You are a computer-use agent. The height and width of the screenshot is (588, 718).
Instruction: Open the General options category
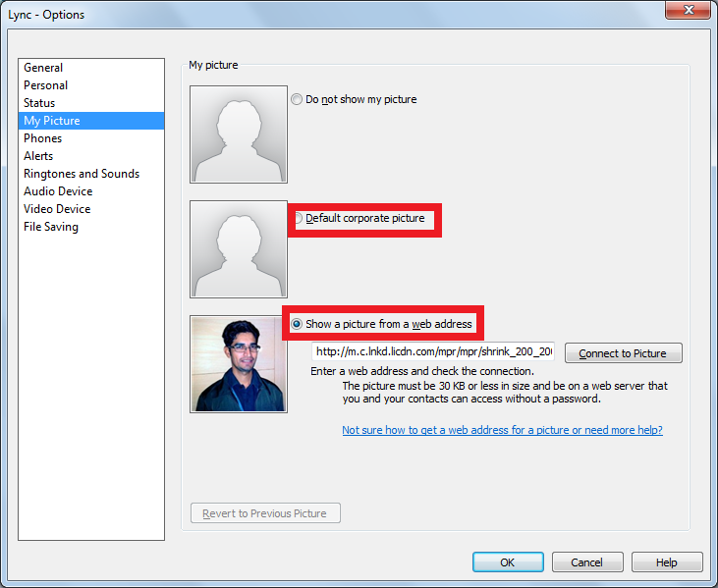pyautogui.click(x=91, y=68)
